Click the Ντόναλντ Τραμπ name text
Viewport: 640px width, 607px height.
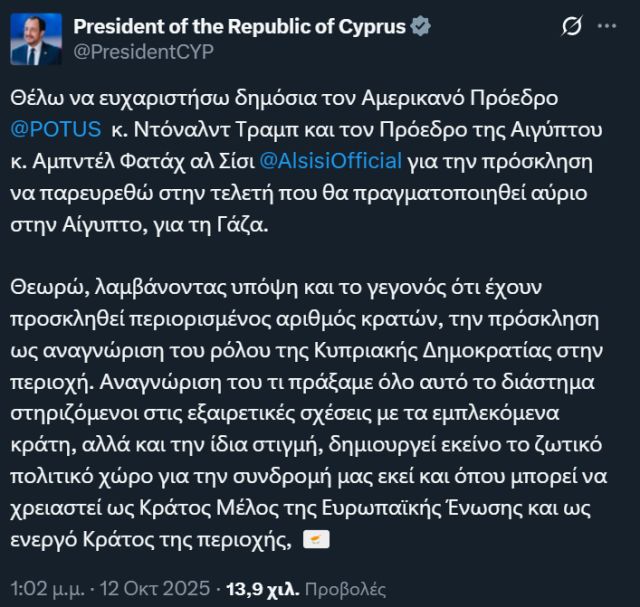pos(199,129)
